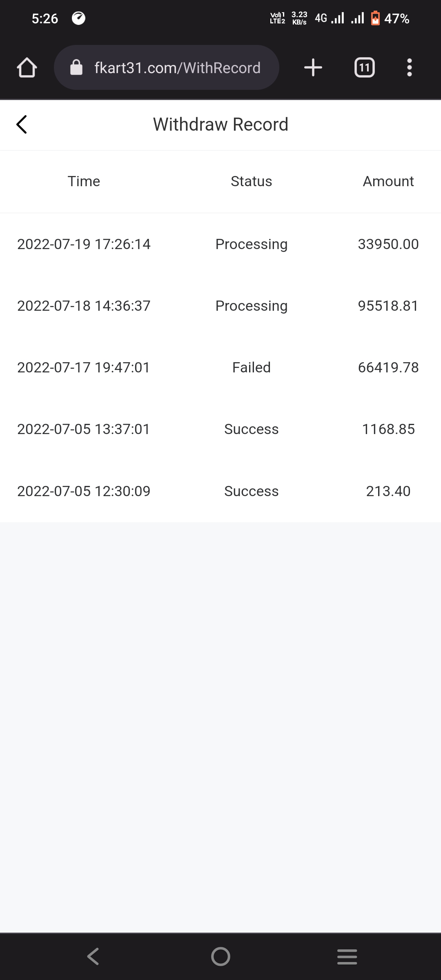This screenshot has width=441, height=980.
Task: Open recent apps with three-line button
Action: click(x=347, y=956)
